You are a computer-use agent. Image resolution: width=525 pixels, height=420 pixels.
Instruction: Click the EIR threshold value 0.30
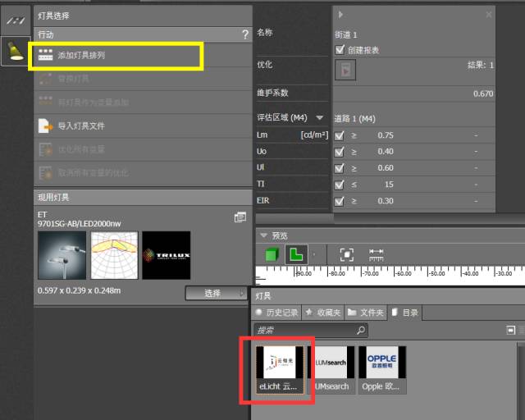(x=386, y=201)
